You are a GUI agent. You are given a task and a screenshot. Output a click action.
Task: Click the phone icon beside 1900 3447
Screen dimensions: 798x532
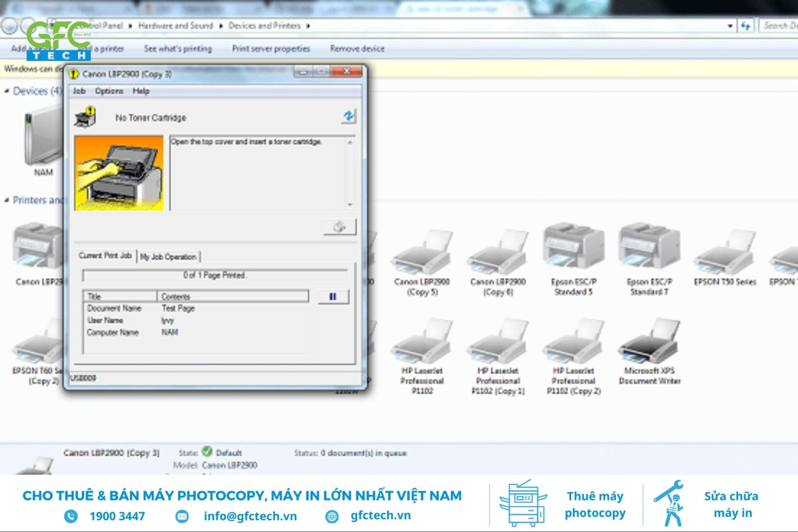(71, 516)
